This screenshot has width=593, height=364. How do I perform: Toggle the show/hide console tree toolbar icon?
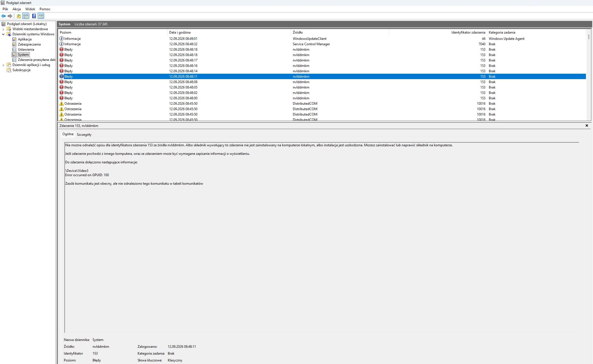pyautogui.click(x=26, y=16)
